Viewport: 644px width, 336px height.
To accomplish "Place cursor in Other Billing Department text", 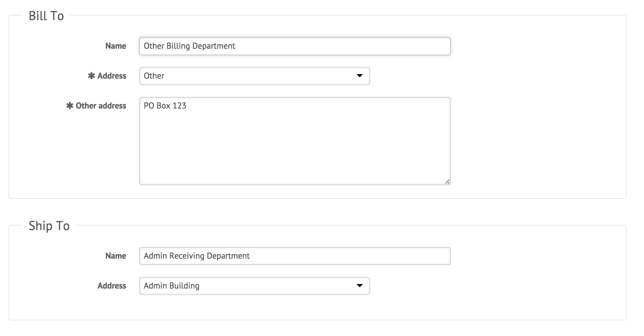I will (189, 46).
